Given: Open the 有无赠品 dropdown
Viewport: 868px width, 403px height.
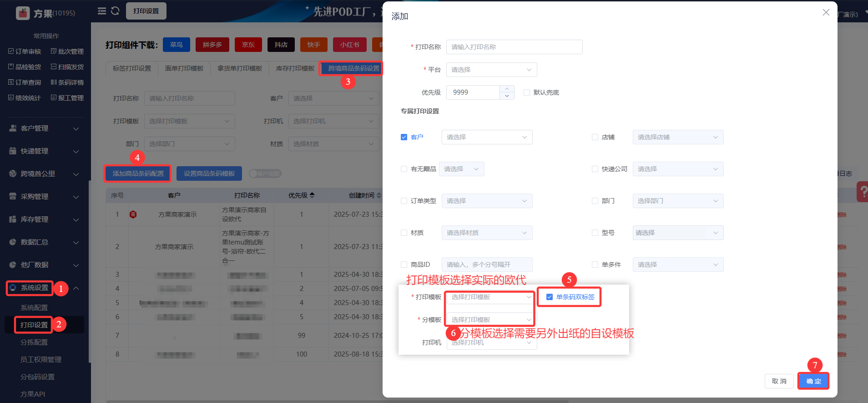Looking at the screenshot, I should point(462,169).
